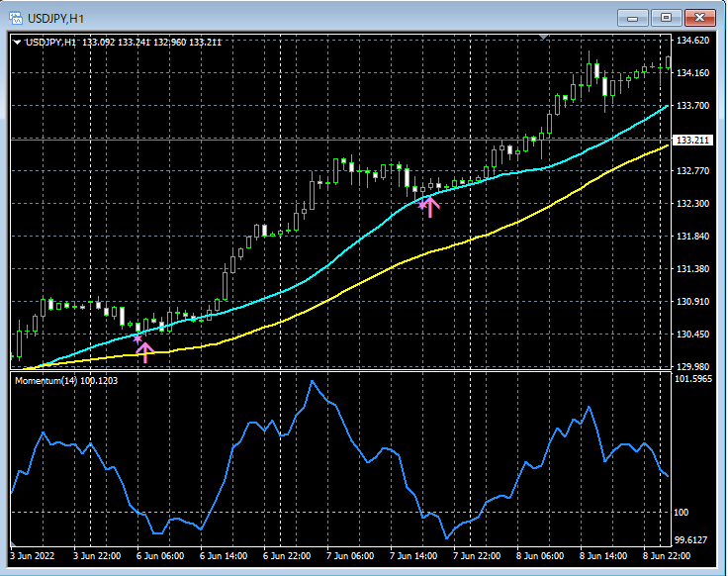Click the 131.380 price scale label
The width and height of the screenshot is (728, 576).
[x=692, y=269]
